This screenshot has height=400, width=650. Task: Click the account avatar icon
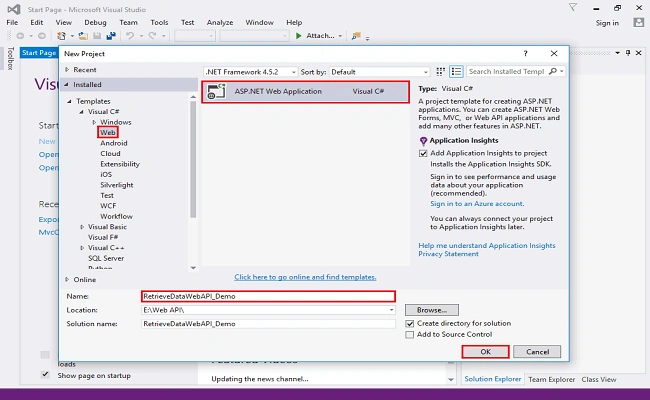[x=638, y=22]
